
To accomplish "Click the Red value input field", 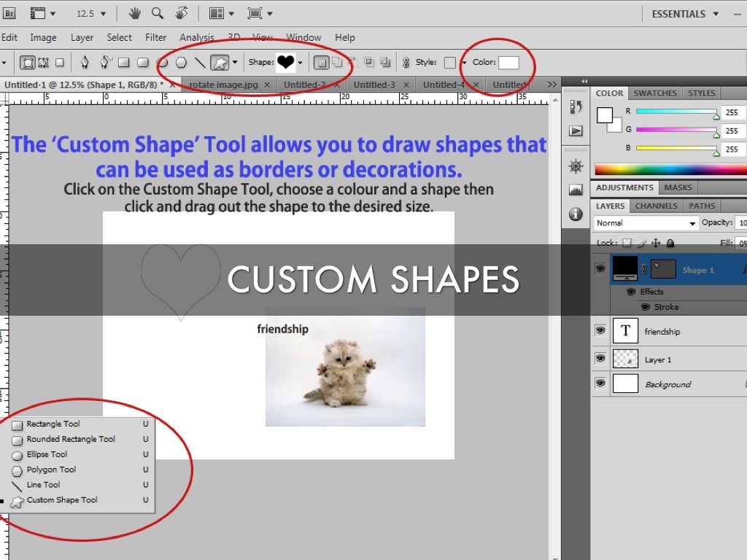I will (x=732, y=112).
